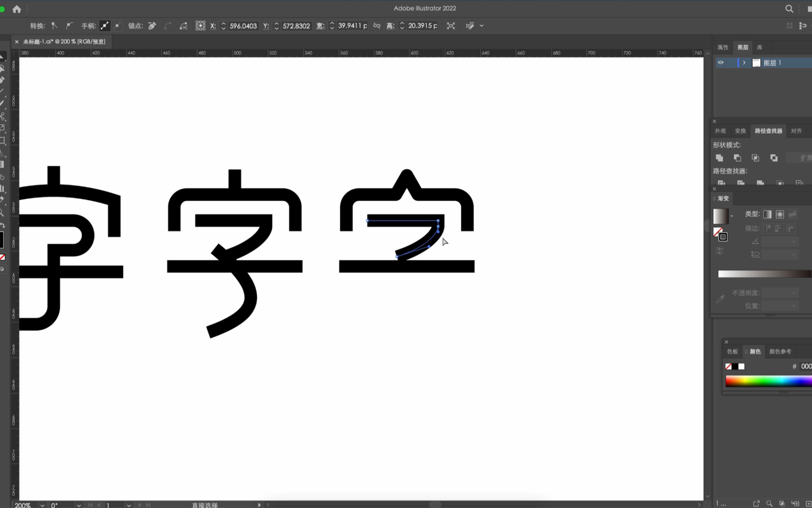Click the Intersect shape mode icon

coord(756,158)
